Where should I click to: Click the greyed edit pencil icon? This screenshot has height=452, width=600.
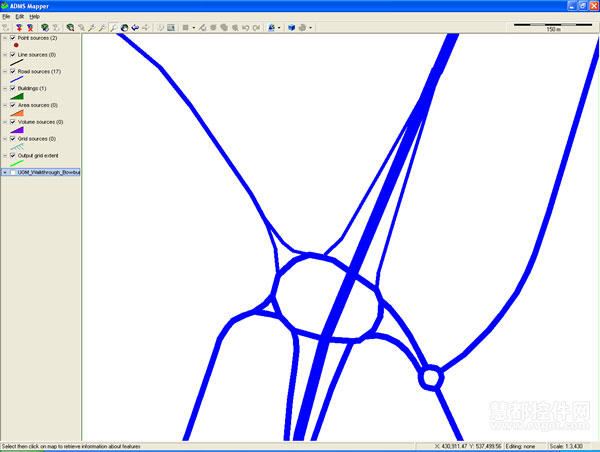click(x=202, y=28)
